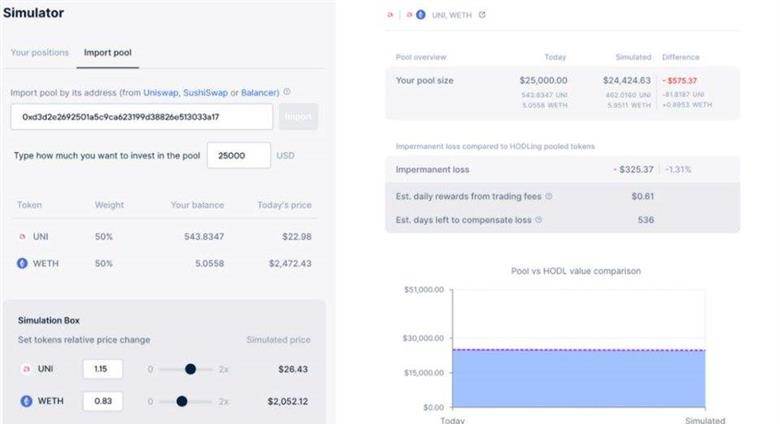Click UNI icon in Simulation Box
This screenshot has width=780, height=424.
(26, 369)
